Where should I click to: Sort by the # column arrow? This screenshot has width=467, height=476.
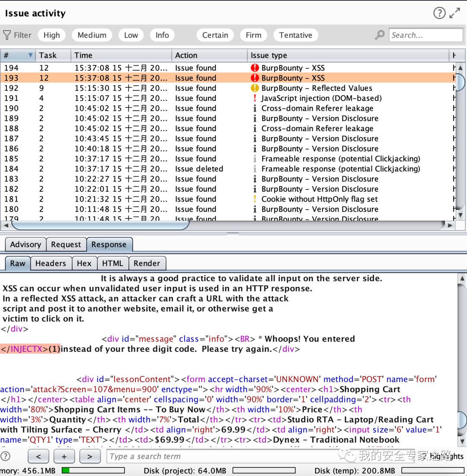[30, 55]
